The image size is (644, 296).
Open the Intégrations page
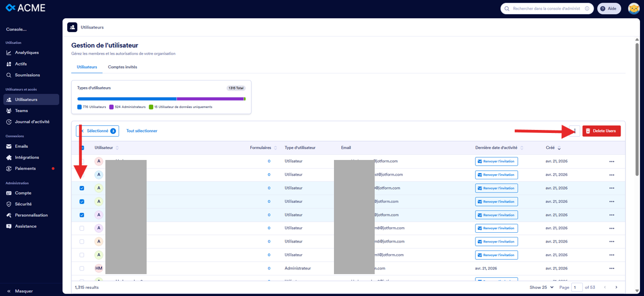pos(29,157)
